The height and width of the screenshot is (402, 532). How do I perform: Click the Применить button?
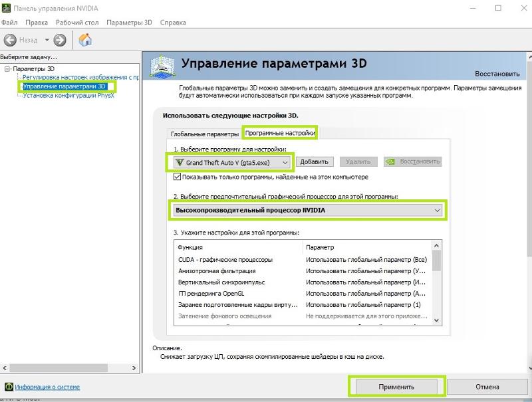pos(396,387)
